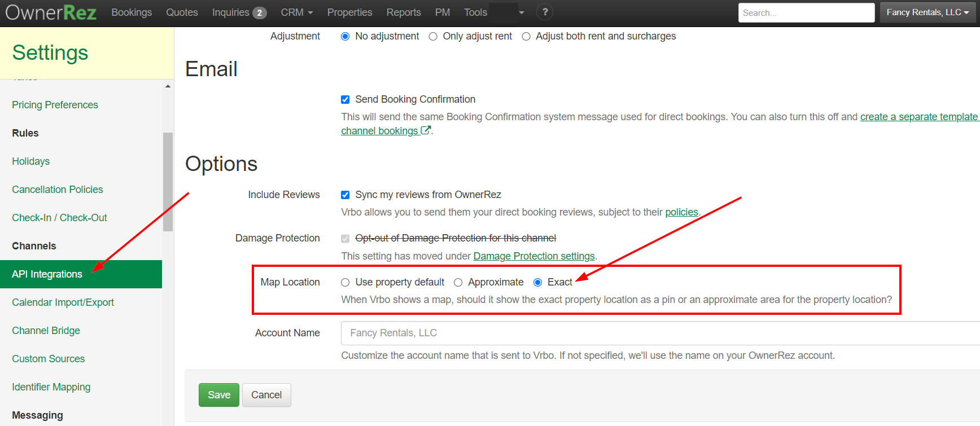Open Channel Bridge in the sidebar
980x426 pixels.
pyautogui.click(x=46, y=331)
